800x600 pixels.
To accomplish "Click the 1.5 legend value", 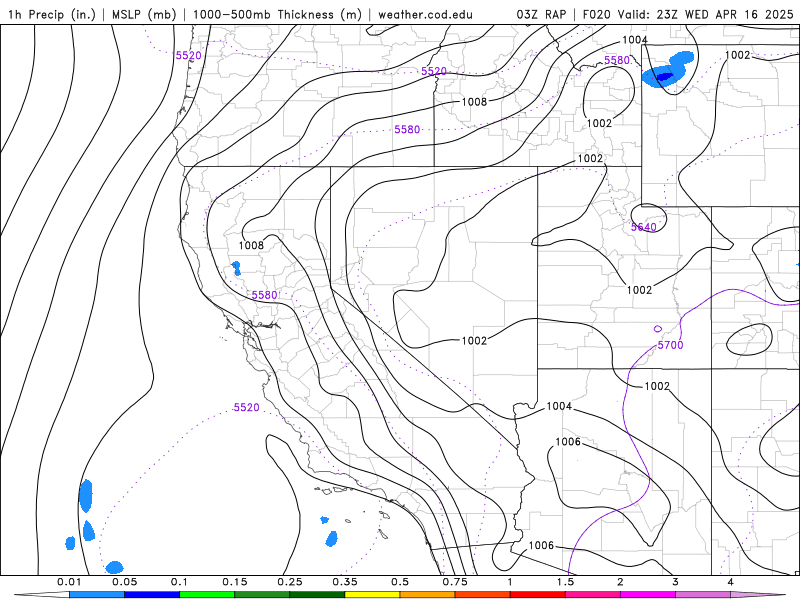I will coord(565,582).
